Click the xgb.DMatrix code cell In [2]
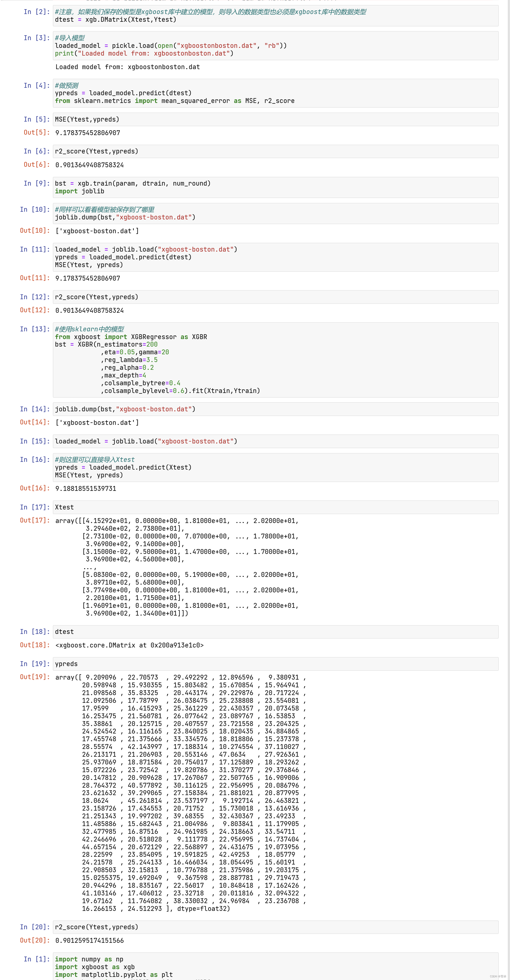The width and height of the screenshot is (510, 980). [x=276, y=16]
